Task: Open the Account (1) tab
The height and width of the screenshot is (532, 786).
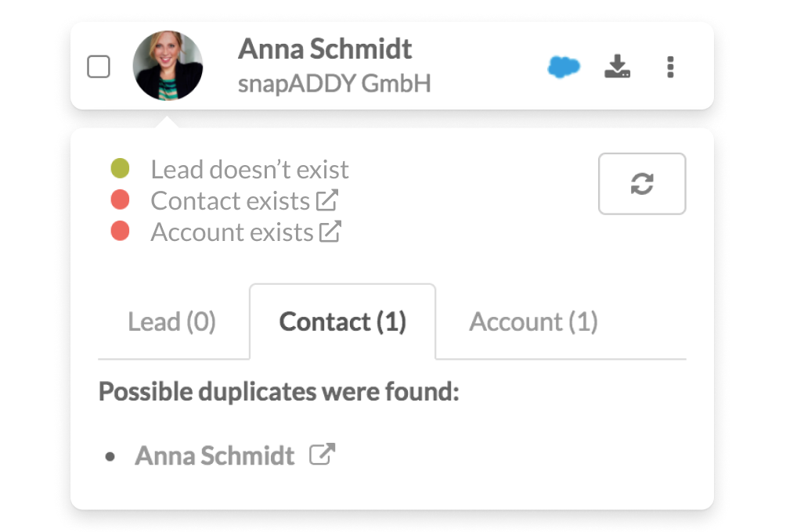Action: click(533, 322)
